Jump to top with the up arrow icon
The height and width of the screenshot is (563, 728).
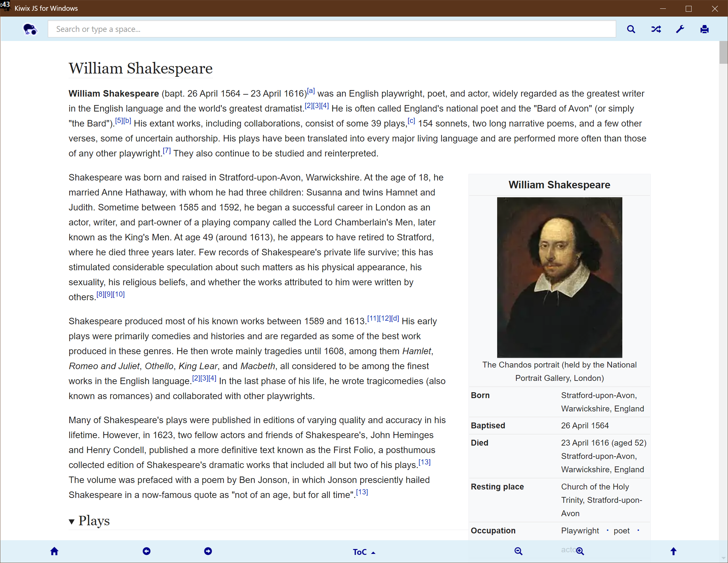673,551
